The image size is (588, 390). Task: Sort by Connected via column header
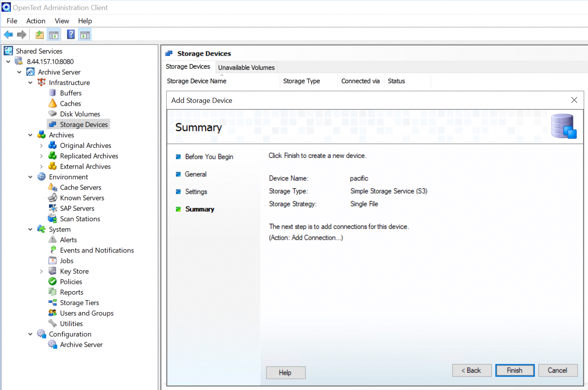pyautogui.click(x=361, y=81)
